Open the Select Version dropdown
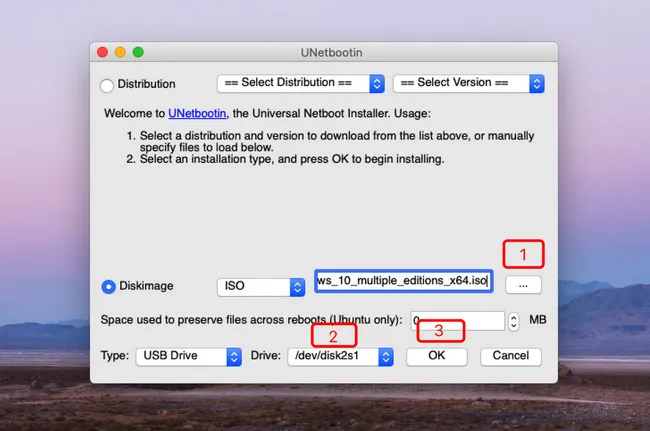 (468, 83)
